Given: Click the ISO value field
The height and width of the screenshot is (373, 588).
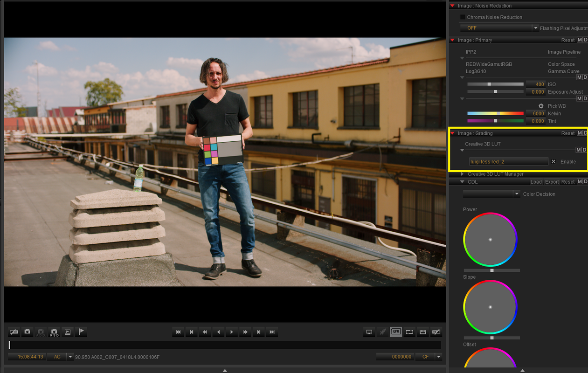Looking at the screenshot, I should (x=535, y=84).
